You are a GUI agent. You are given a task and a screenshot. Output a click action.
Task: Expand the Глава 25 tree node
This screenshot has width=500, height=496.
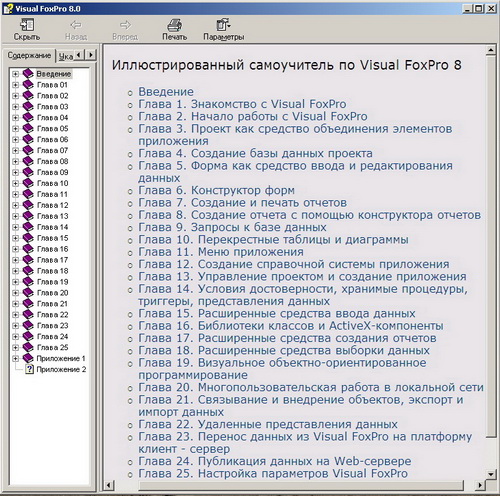15,347
